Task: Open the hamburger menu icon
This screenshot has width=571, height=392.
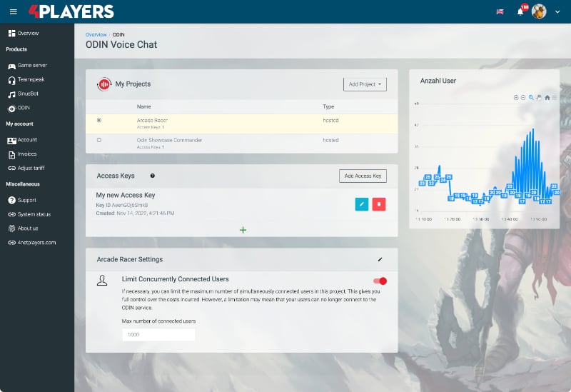Action: click(x=13, y=11)
